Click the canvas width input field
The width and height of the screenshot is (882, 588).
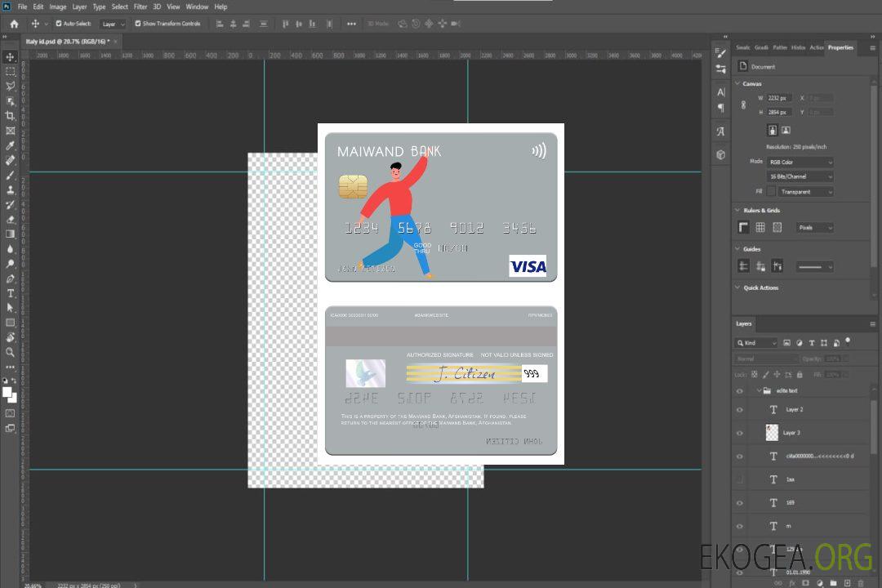779,98
